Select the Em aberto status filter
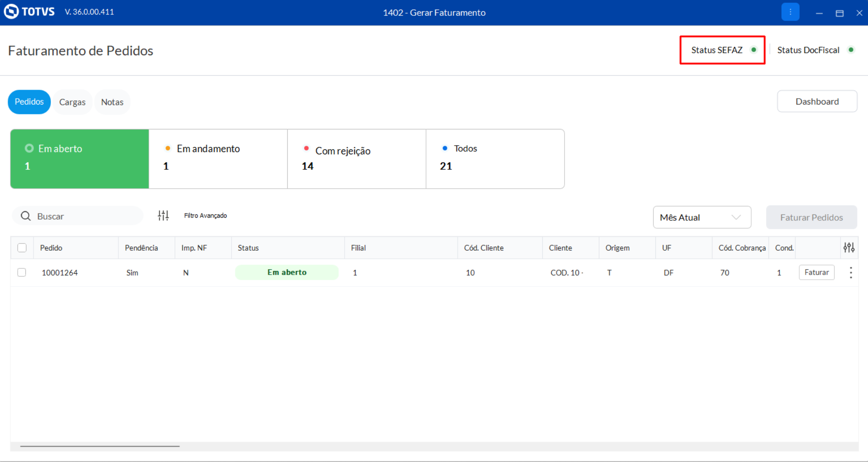The width and height of the screenshot is (868, 462). (80, 159)
